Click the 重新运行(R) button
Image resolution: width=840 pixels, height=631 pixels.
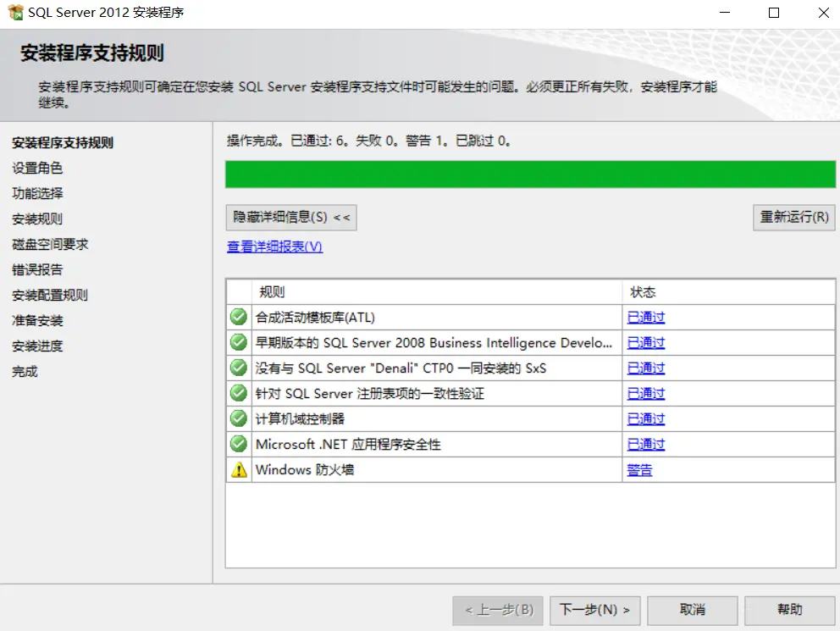pyautogui.click(x=794, y=218)
